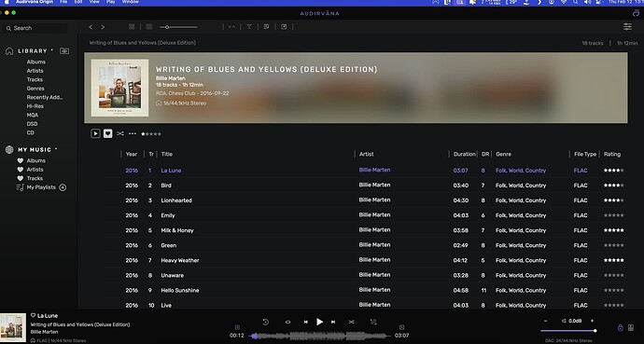Screen dimensions: 644x344
Task: Open Recently Added in sidebar
Action: [x=45, y=98]
